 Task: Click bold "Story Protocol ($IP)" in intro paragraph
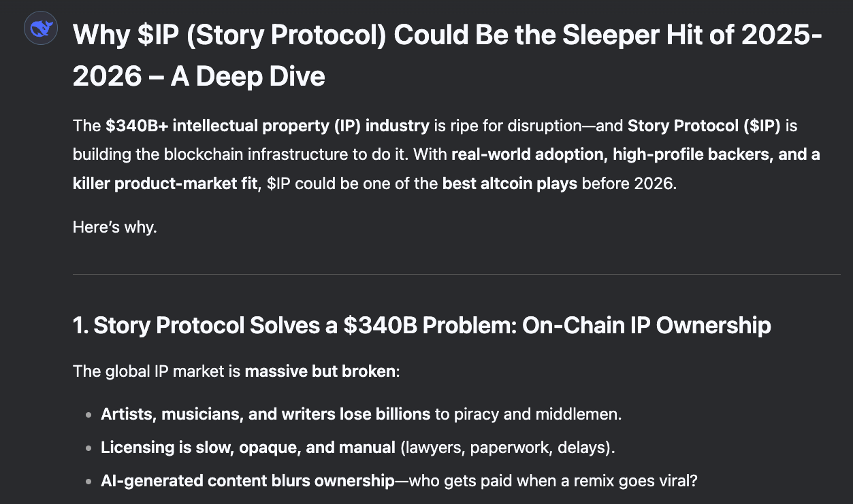(703, 126)
